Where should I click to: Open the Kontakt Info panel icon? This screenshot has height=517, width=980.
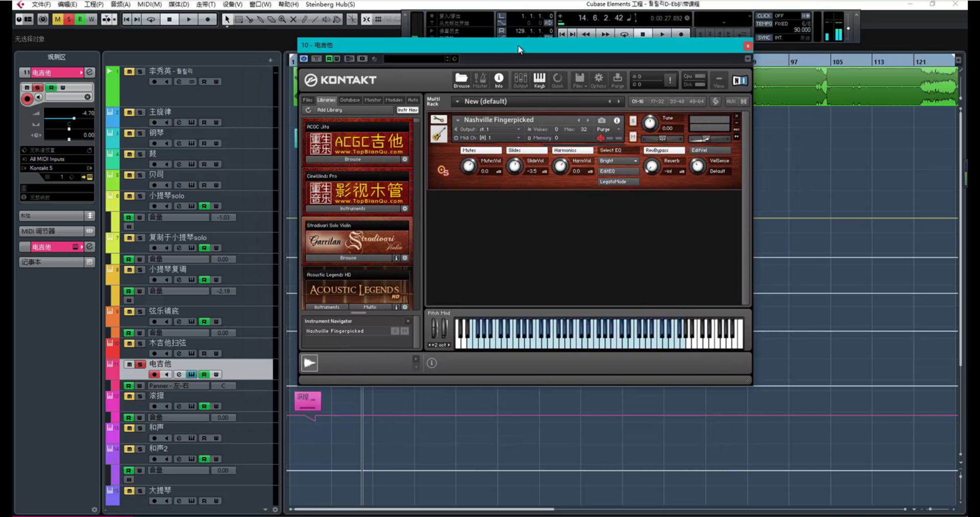click(x=499, y=80)
